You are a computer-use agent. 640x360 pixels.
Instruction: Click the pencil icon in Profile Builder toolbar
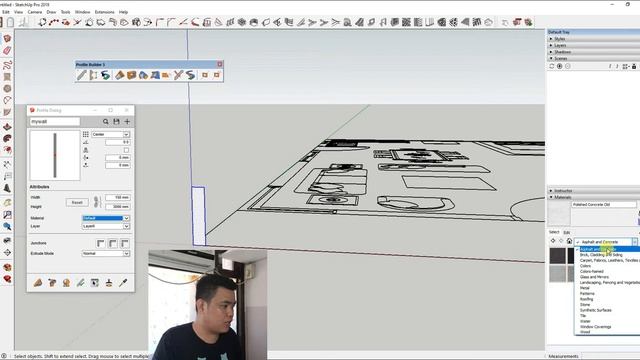(x=82, y=75)
